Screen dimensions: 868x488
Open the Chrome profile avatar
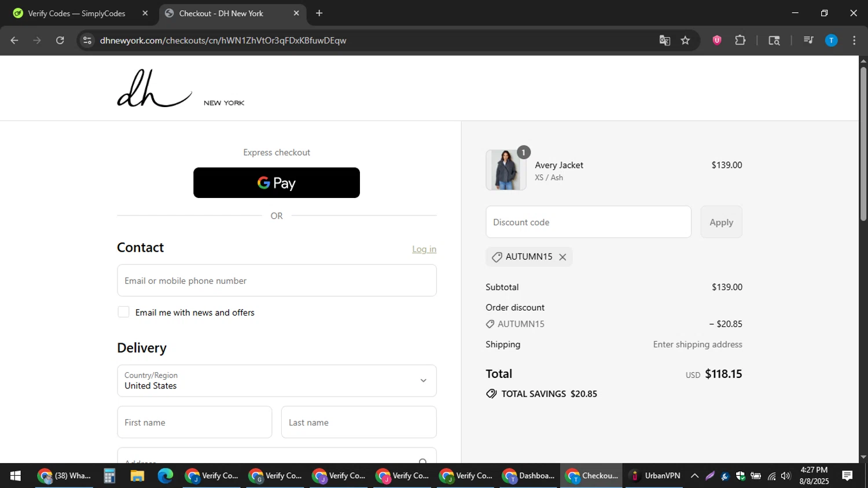tap(832, 41)
